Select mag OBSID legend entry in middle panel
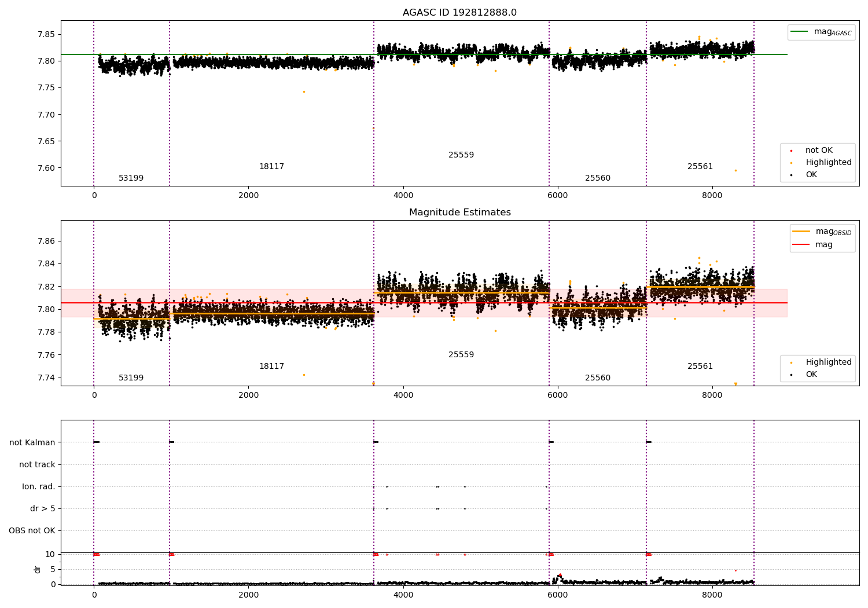868x608 pixels. (x=822, y=232)
